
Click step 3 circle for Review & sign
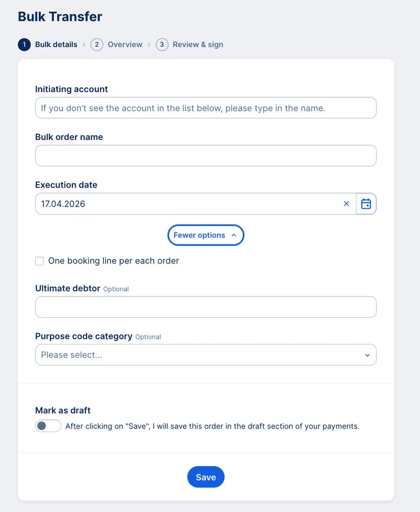[x=162, y=45]
